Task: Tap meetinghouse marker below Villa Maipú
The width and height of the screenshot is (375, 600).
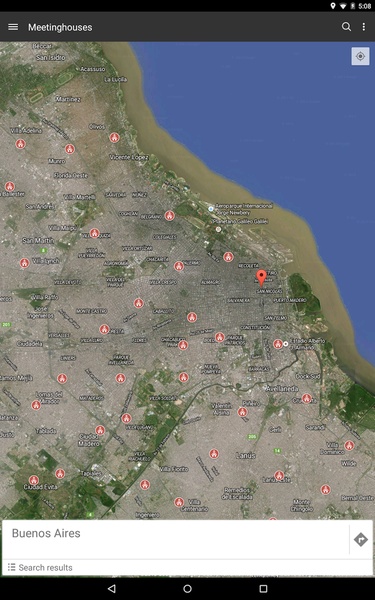Action: click(95, 233)
